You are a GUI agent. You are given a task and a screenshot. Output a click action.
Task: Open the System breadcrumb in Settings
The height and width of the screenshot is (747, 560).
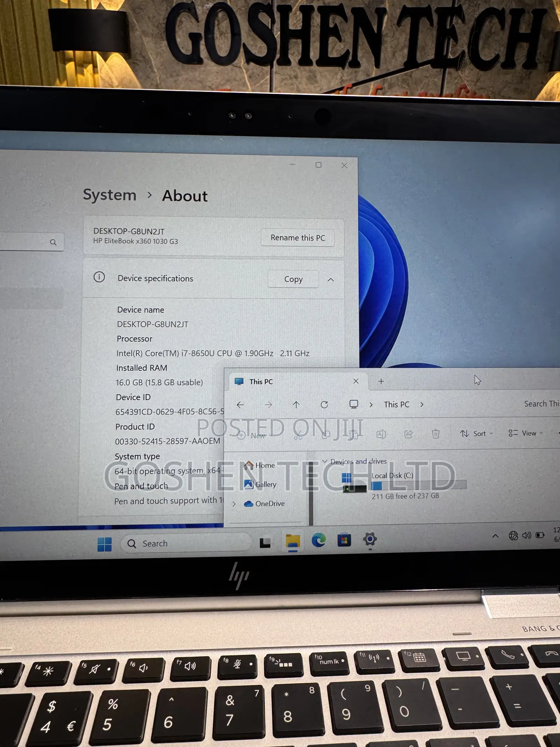click(x=110, y=195)
